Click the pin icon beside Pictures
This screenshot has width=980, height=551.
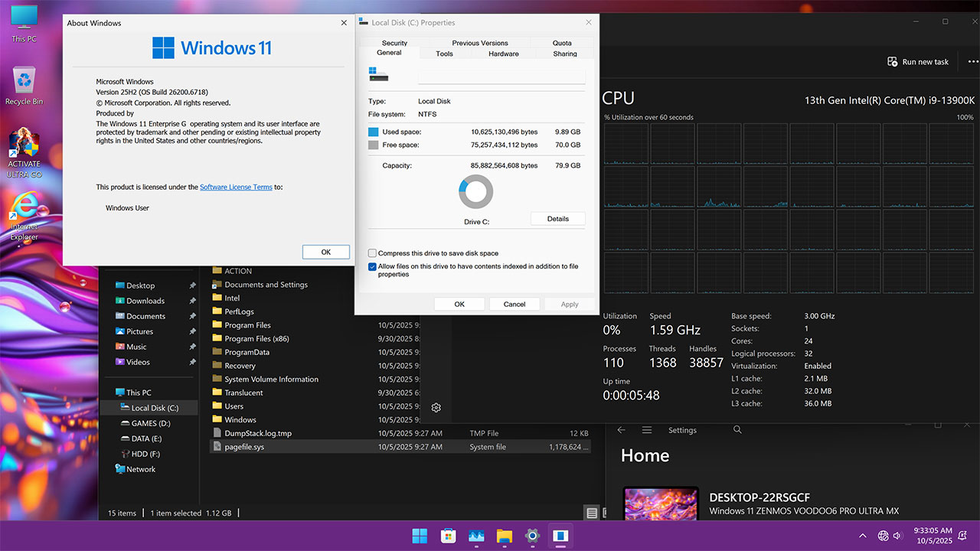tap(192, 331)
